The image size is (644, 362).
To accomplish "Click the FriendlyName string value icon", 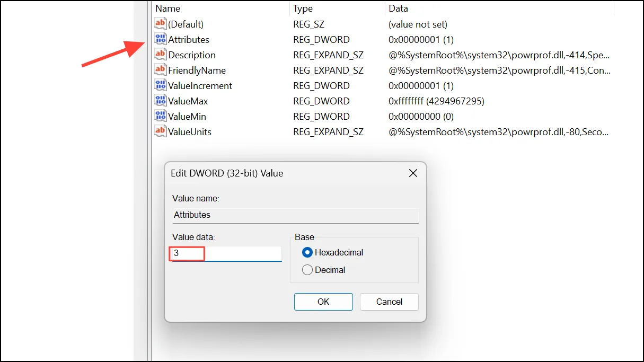I will (160, 70).
